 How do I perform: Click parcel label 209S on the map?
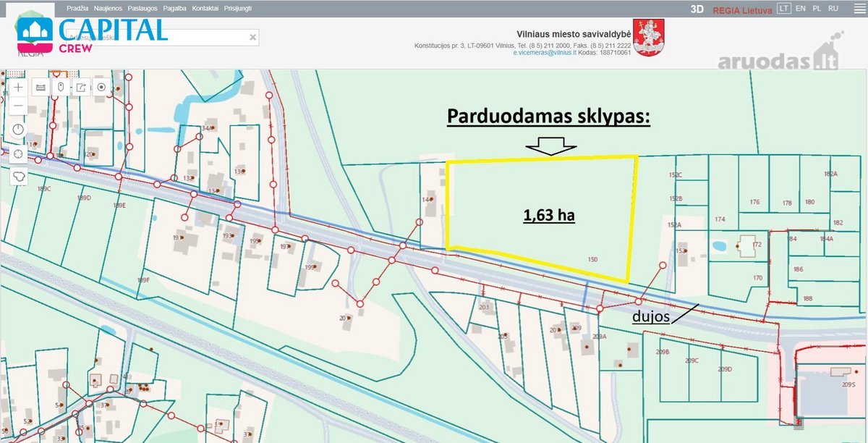click(848, 384)
